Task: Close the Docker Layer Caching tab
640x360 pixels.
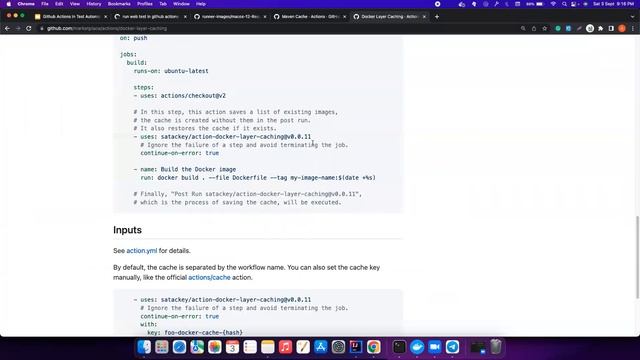Action: [x=424, y=17]
